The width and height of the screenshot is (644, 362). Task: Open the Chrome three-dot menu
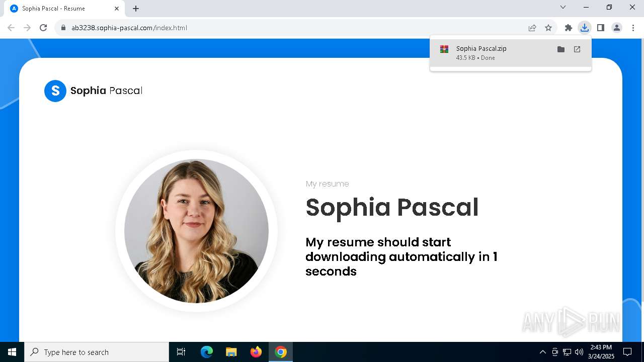pos(633,28)
